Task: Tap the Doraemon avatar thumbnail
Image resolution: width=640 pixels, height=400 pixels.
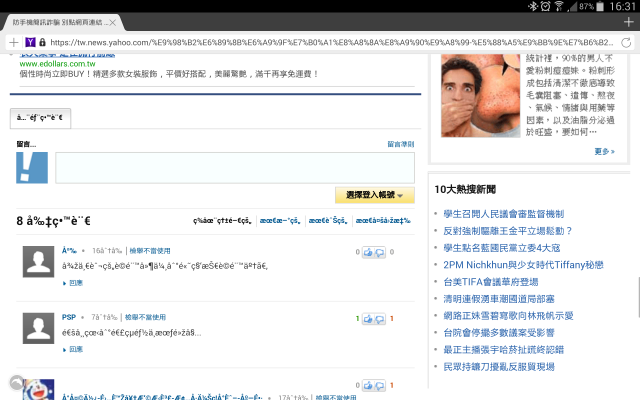Action: coord(38,390)
